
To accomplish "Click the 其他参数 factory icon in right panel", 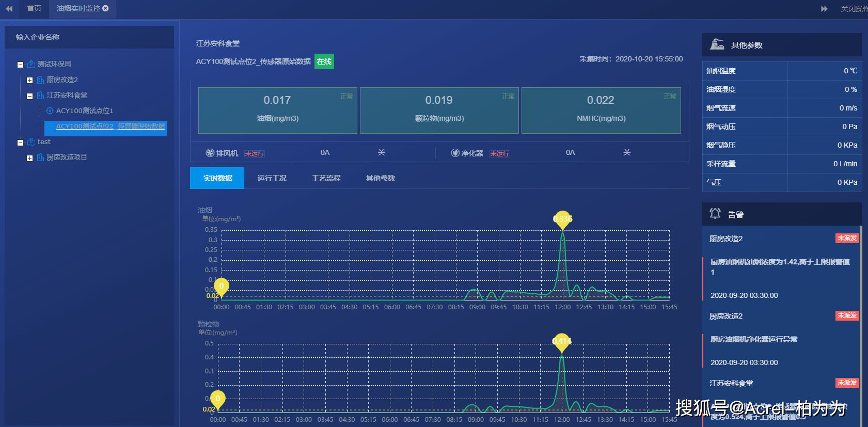I will (717, 45).
